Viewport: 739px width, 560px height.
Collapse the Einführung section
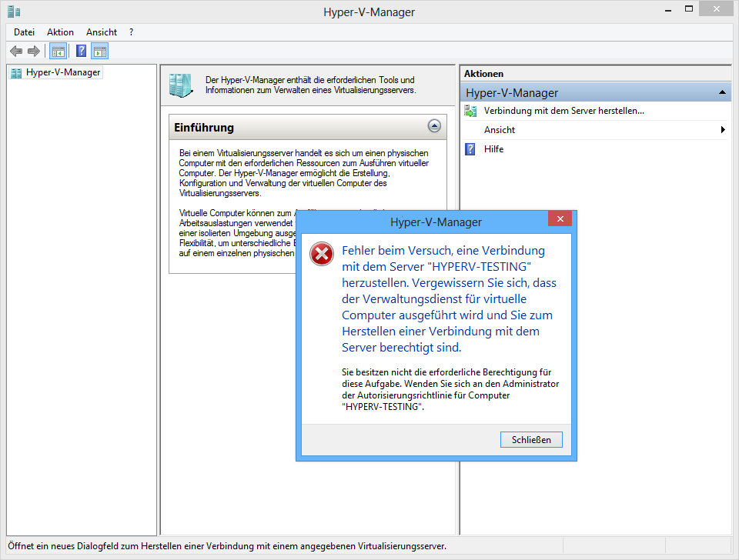[434, 125]
